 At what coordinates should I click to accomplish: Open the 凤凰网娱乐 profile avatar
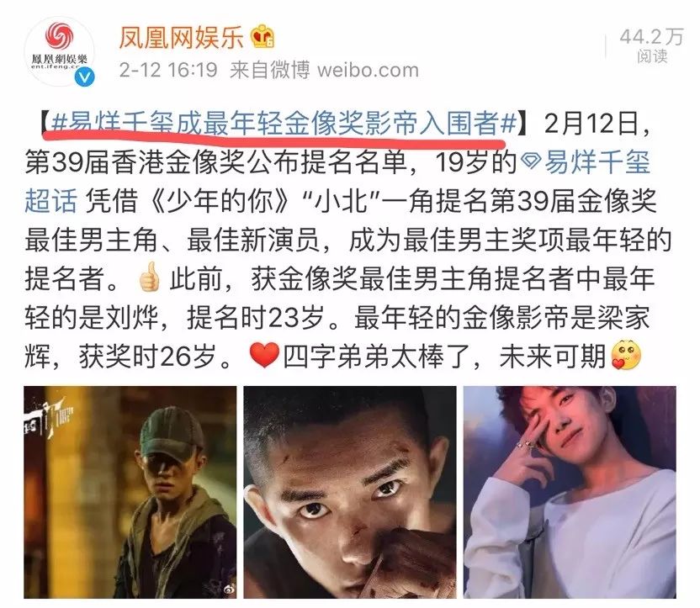click(x=60, y=51)
